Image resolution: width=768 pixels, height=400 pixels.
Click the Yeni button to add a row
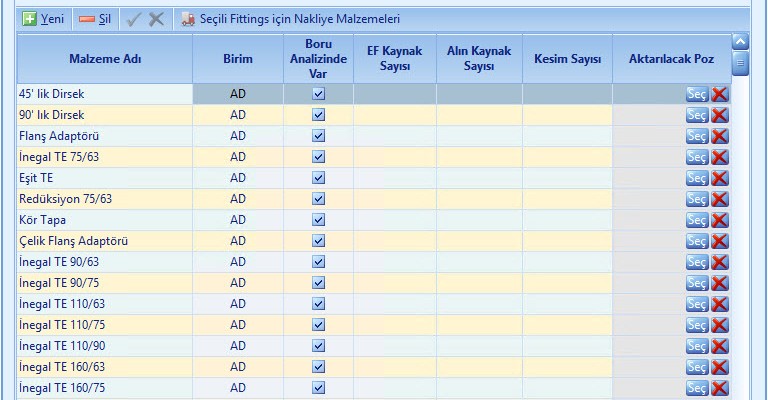coord(44,19)
